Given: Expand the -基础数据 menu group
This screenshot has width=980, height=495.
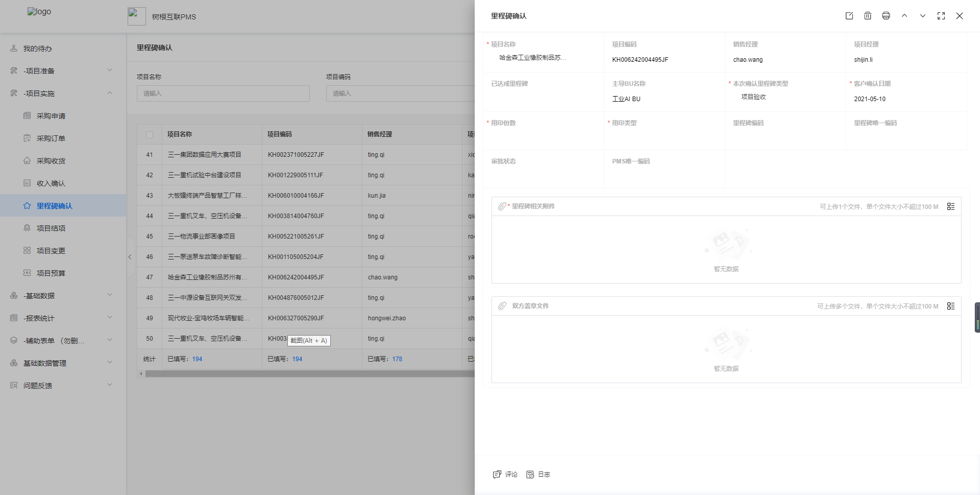Looking at the screenshot, I should 63,296.
